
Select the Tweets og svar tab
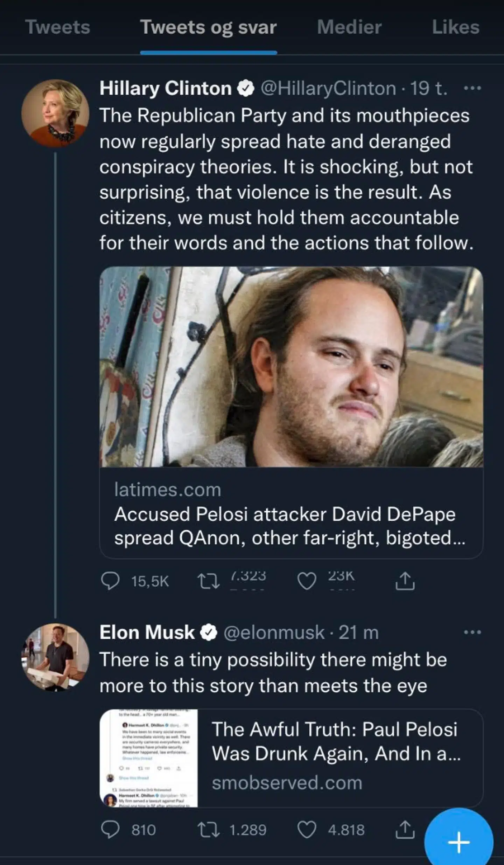(208, 27)
